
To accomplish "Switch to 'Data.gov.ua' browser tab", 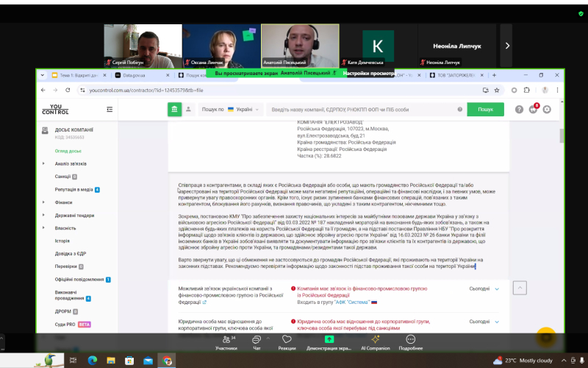I will click(142, 75).
